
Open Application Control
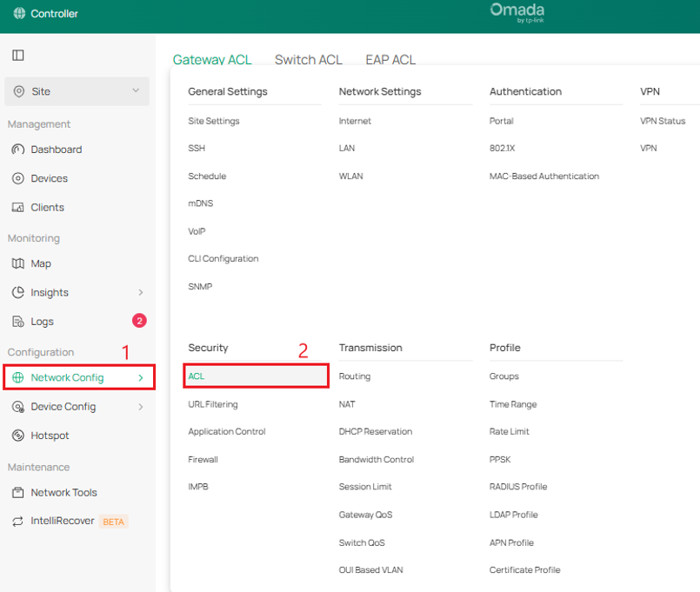pos(227,432)
